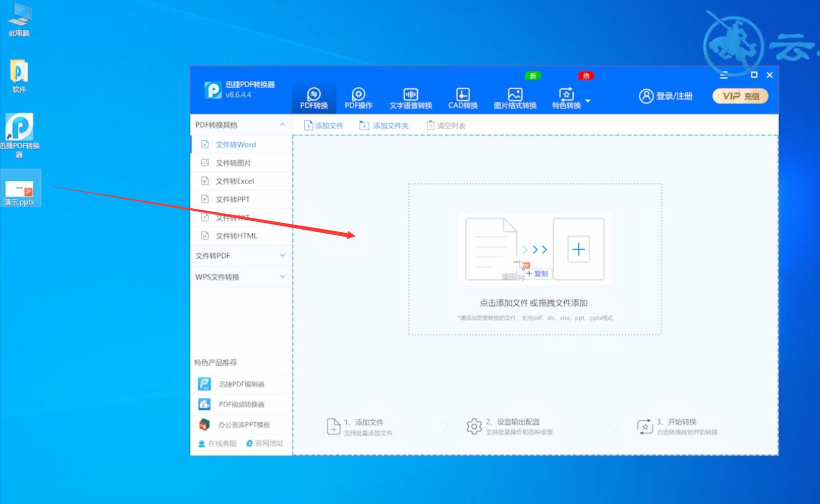Screen dimensions: 820x504
Task: Open 迅捷PDF编辑器 product recommendation
Action: click(241, 384)
